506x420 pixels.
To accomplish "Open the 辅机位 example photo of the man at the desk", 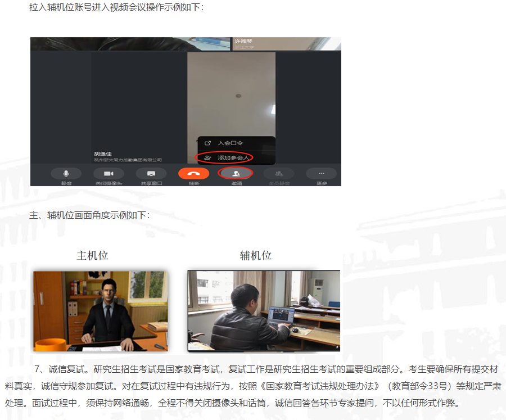I will [x=263, y=310].
